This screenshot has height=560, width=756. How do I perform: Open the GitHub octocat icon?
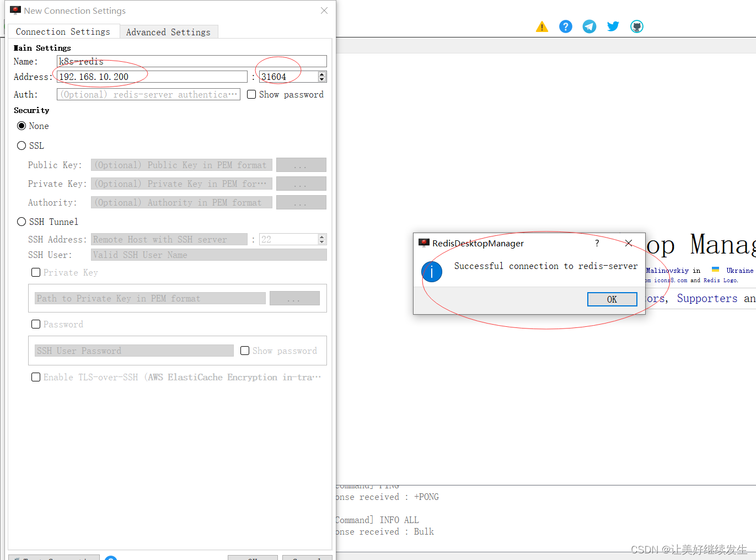(x=637, y=26)
